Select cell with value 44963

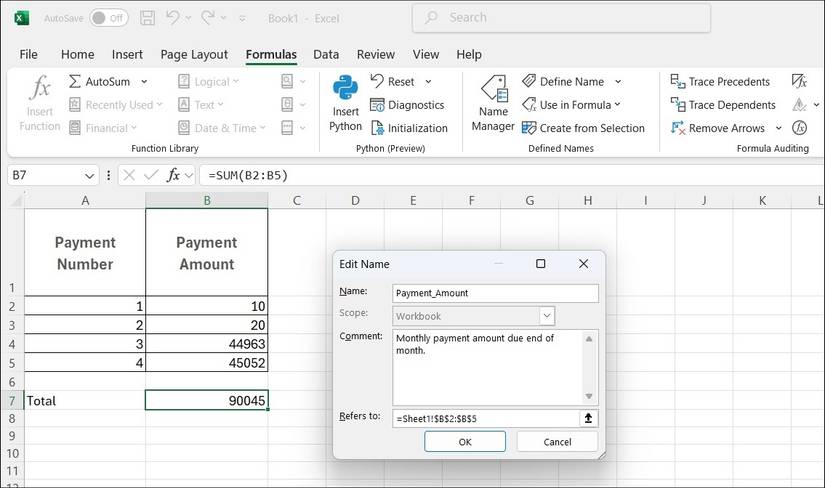point(207,344)
